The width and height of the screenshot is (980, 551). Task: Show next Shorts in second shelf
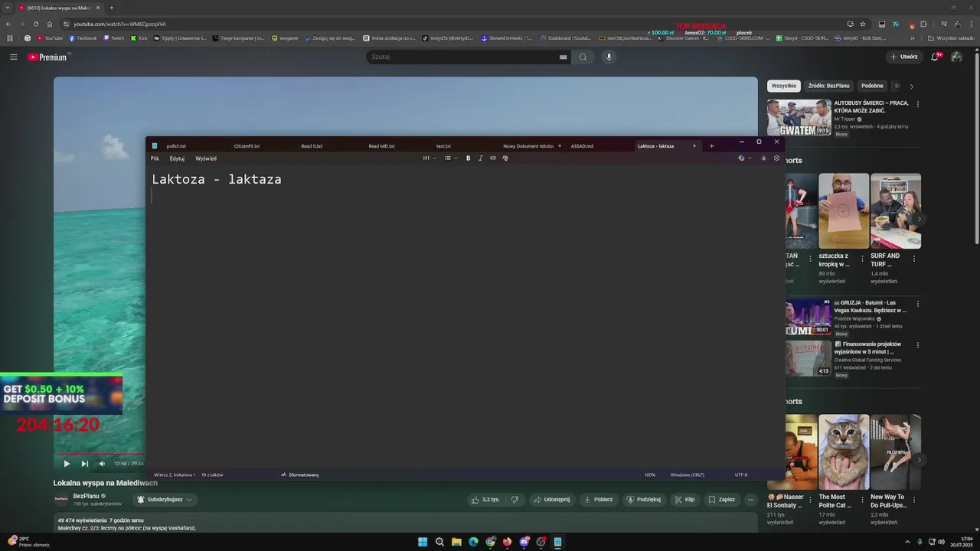[919, 460]
